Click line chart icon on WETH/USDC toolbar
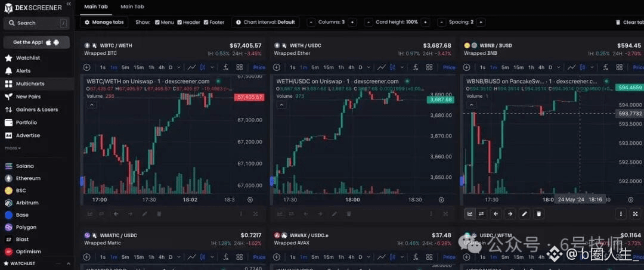The width and height of the screenshot is (644, 270). coord(382,67)
